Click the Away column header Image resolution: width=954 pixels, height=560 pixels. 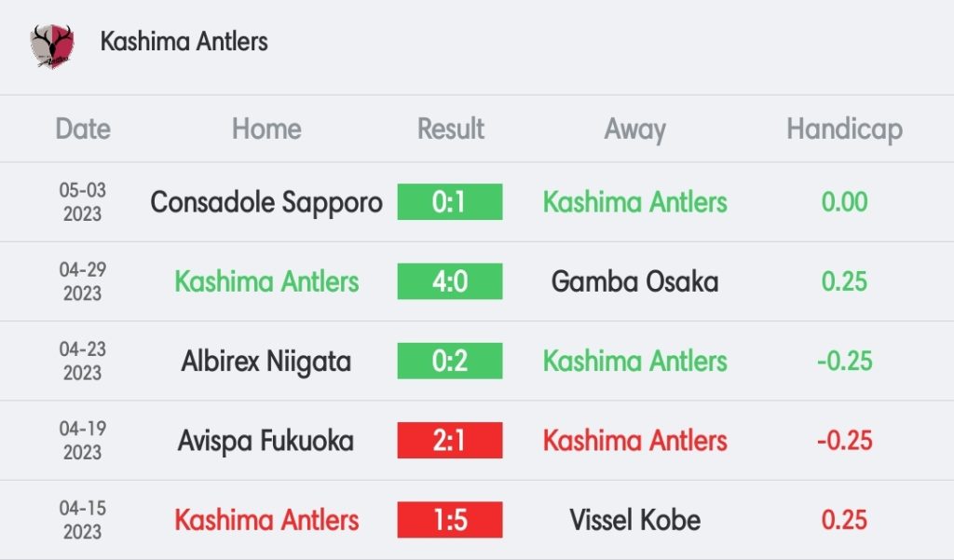(634, 130)
